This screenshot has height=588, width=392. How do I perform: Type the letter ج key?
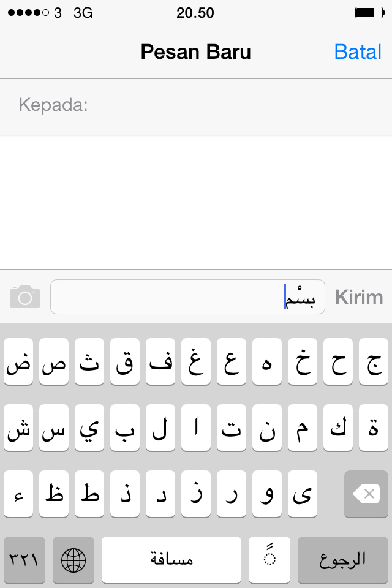pyautogui.click(x=373, y=362)
